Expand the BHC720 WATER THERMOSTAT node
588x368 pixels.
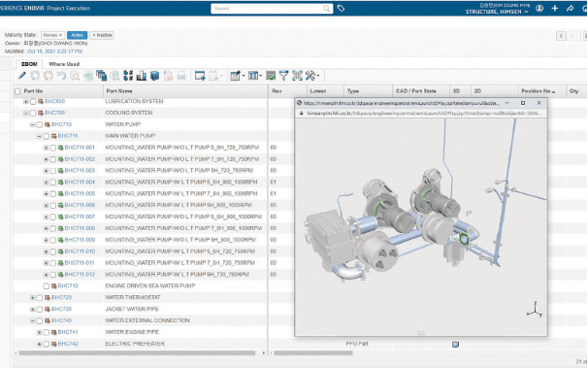click(x=33, y=298)
